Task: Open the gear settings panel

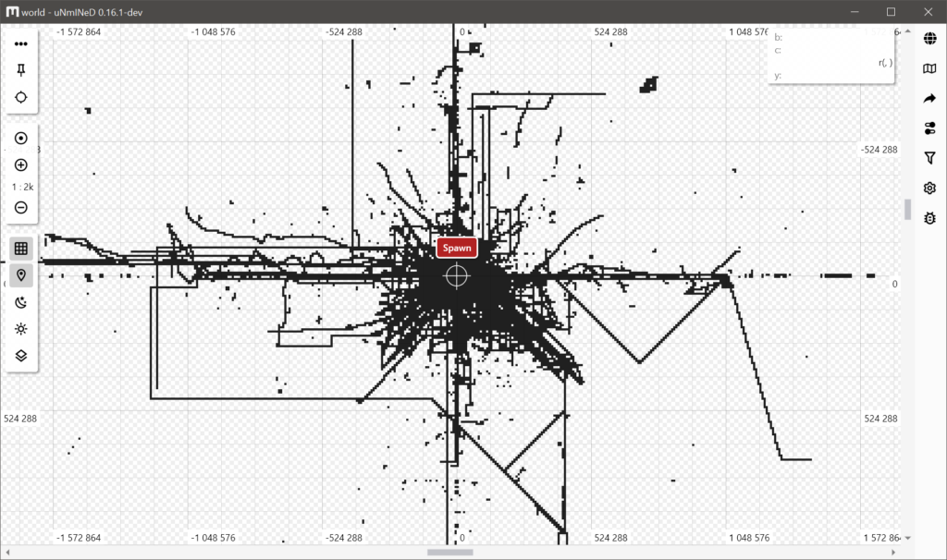Action: (x=930, y=189)
